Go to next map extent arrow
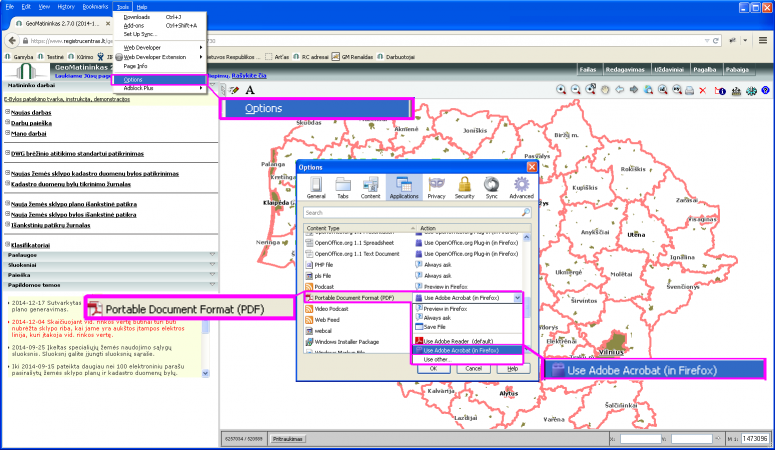This screenshot has width=775, height=450. (634, 90)
